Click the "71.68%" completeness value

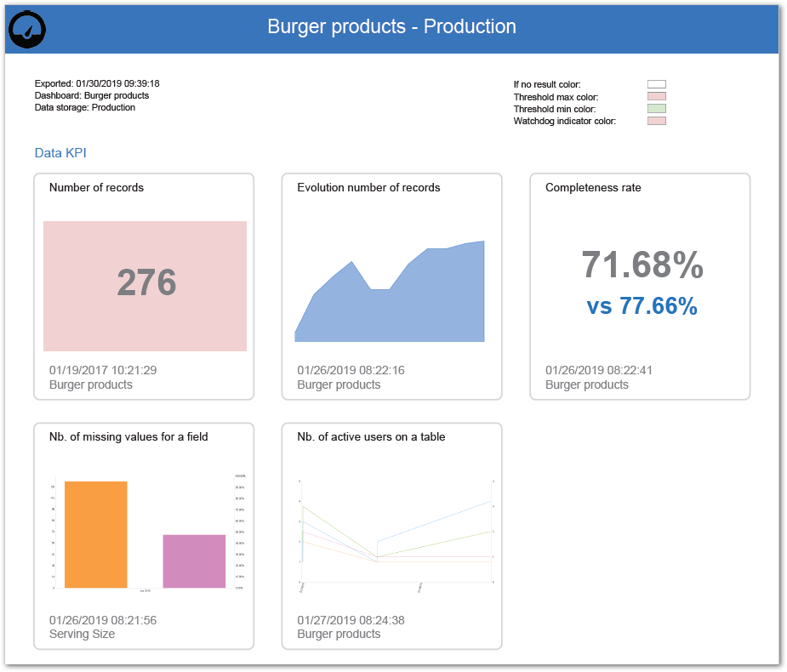(641, 266)
